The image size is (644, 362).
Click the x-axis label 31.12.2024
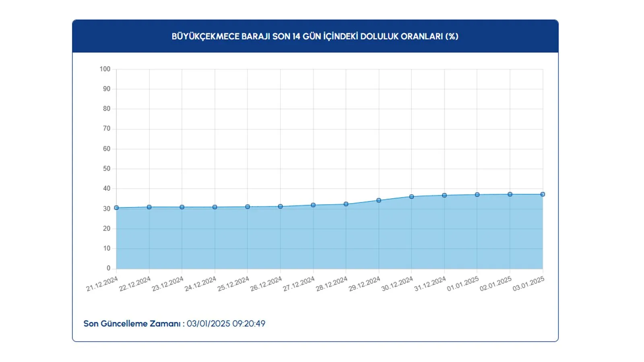point(430,284)
